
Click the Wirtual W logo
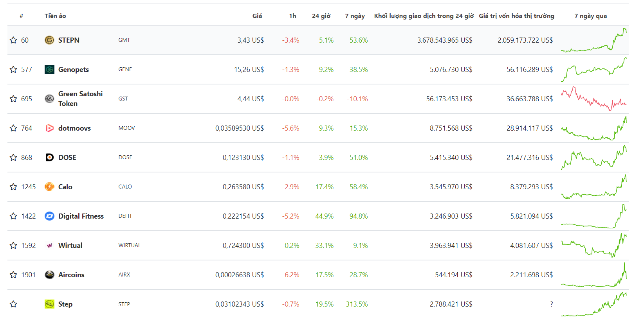49,245
